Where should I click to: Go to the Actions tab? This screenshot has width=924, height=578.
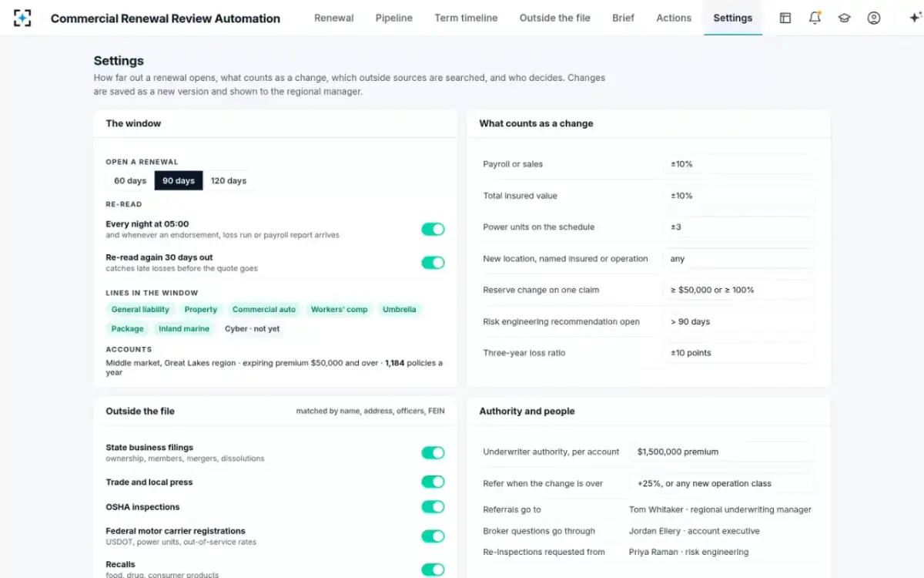(674, 18)
